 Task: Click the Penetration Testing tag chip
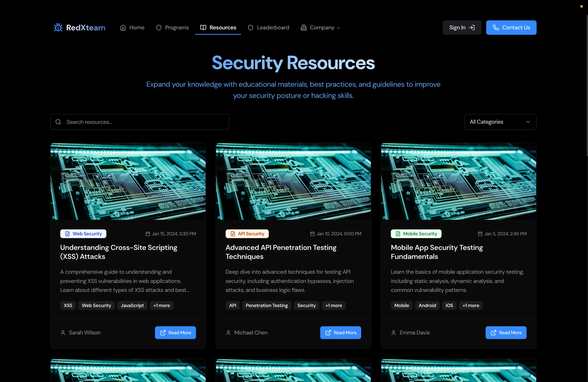click(267, 305)
